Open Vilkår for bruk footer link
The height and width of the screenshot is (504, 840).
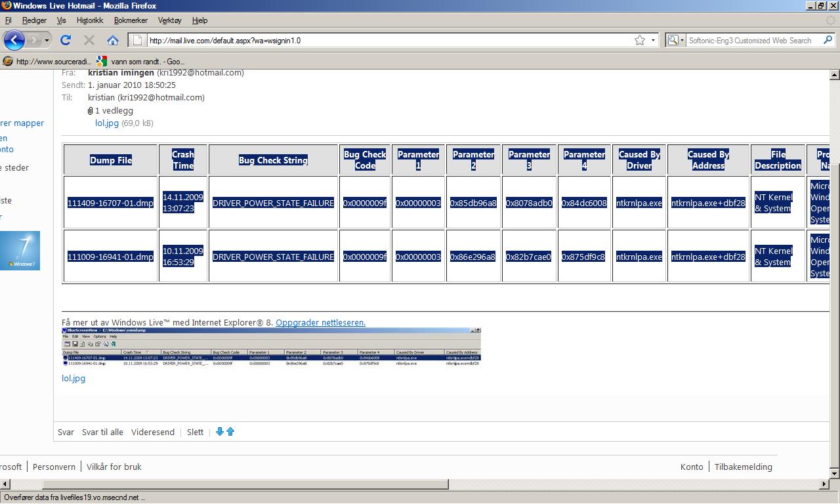[x=114, y=467]
